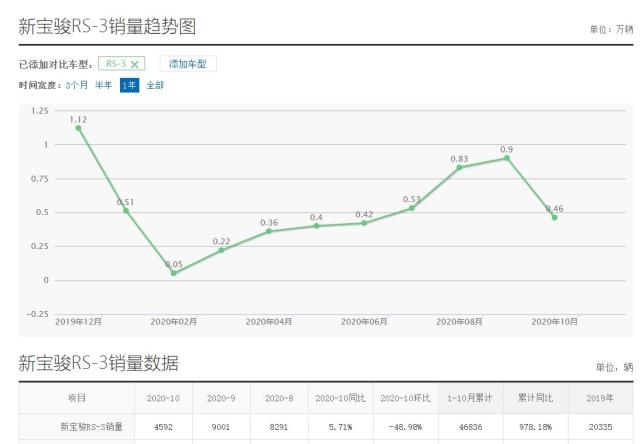Click the 978.18% cell
The image size is (641, 444).
coord(536,427)
